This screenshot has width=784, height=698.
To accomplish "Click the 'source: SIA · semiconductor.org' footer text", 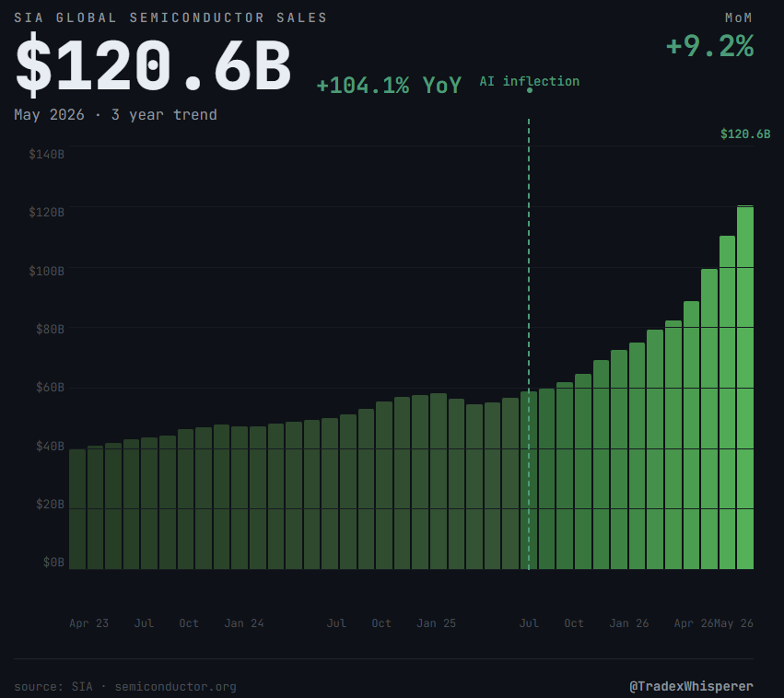I will click(x=125, y=687).
